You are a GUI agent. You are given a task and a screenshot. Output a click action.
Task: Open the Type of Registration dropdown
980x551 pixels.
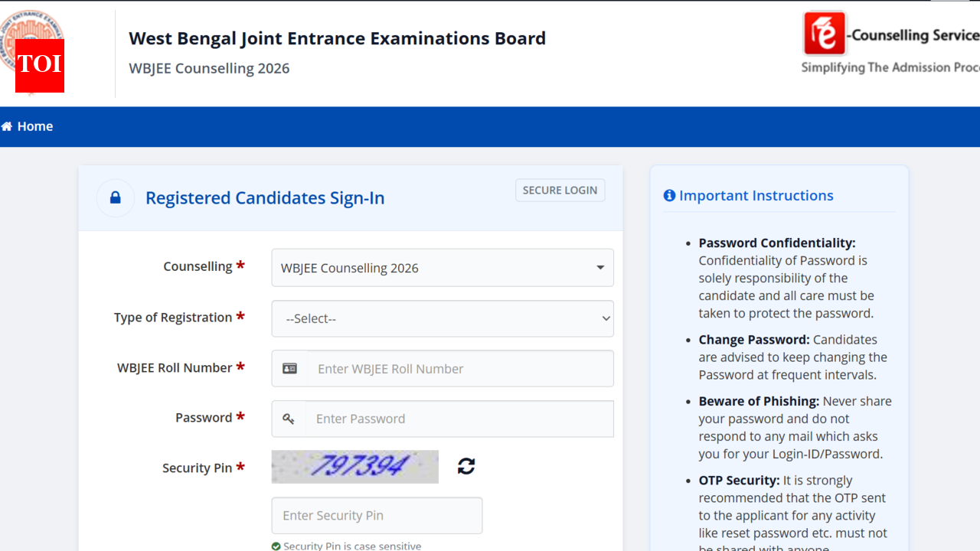click(x=443, y=318)
